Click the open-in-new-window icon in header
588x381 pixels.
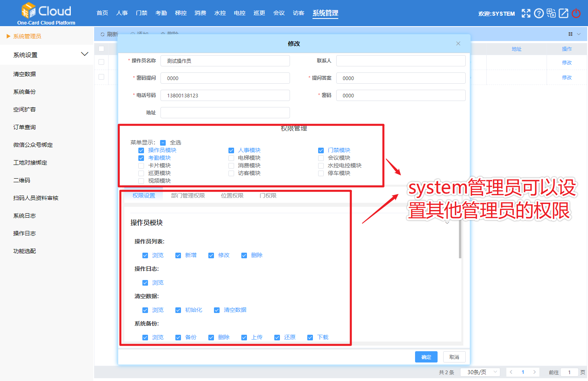point(563,13)
